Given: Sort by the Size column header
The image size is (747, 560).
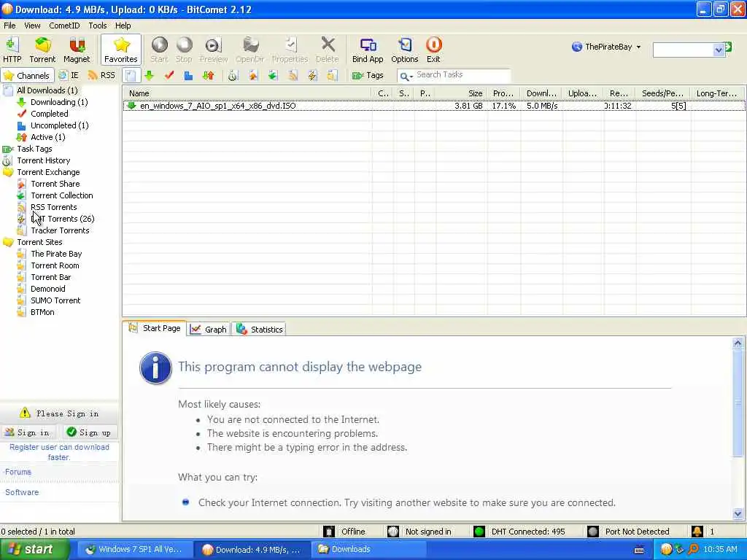Looking at the screenshot, I should [x=461, y=93].
